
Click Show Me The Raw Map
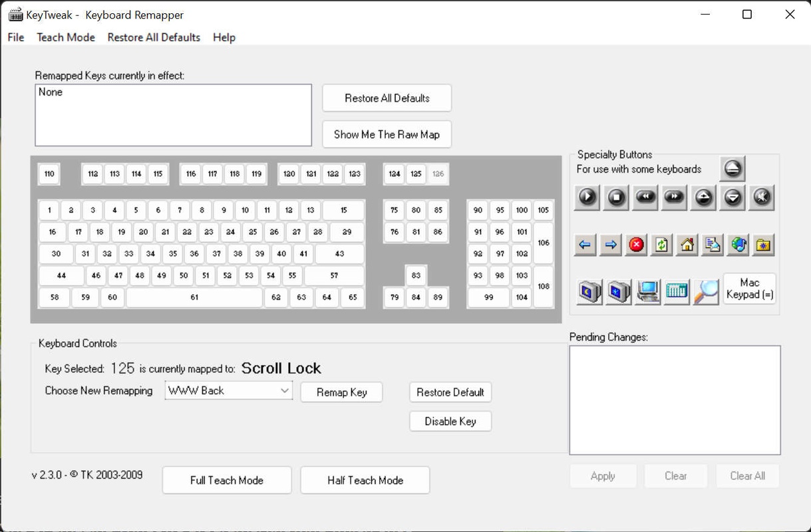[387, 134]
